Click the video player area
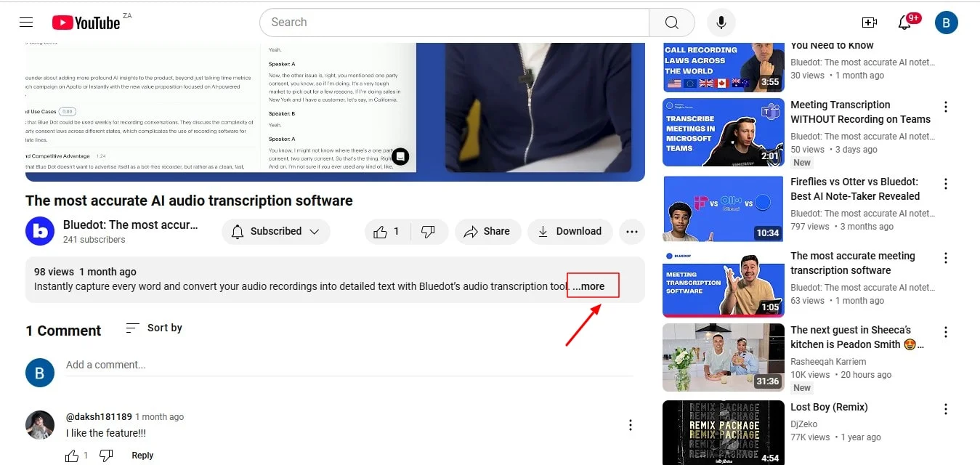 pyautogui.click(x=335, y=112)
